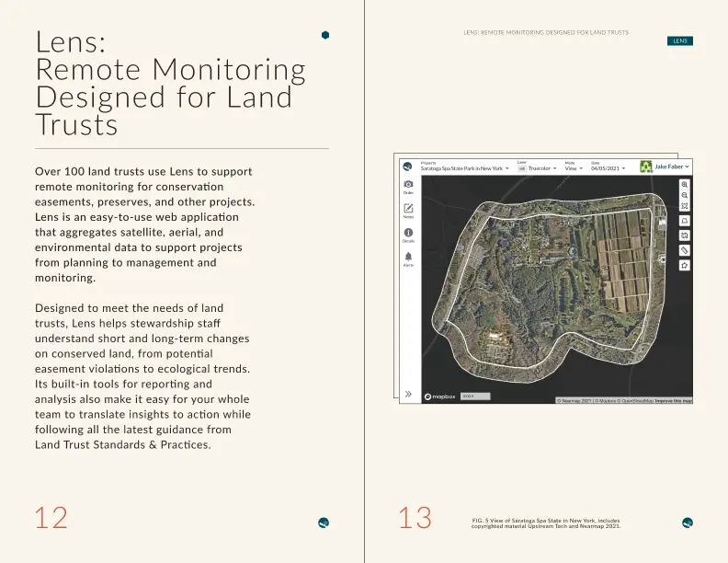Click the FIG. 5 caption text
728x563 pixels.
[546, 523]
